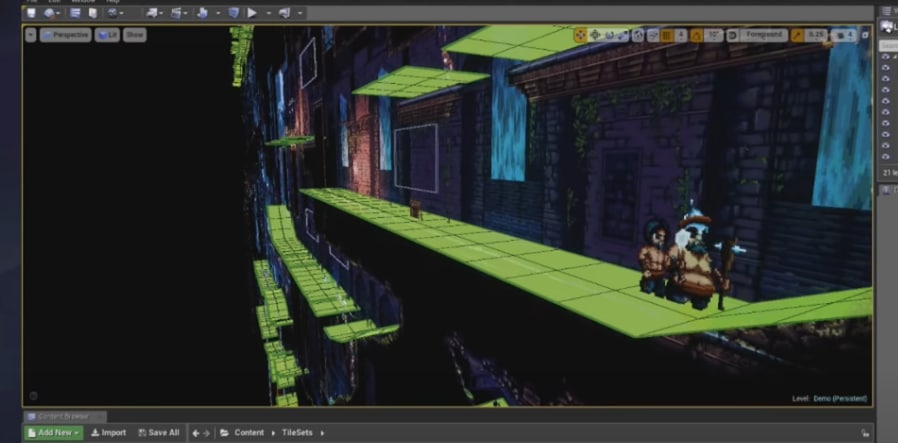Open the surface snapping icon
The image size is (898, 443).
coord(653,35)
